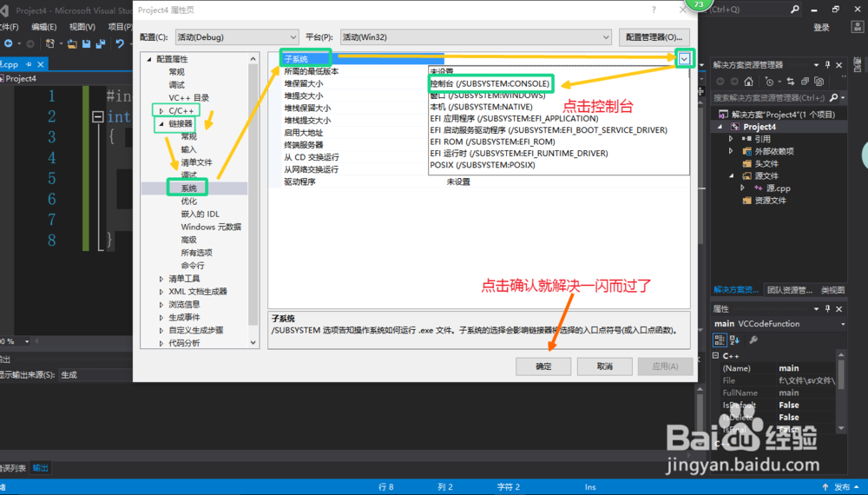Click the quick launch search magnifier
868x495 pixels.
795,10
